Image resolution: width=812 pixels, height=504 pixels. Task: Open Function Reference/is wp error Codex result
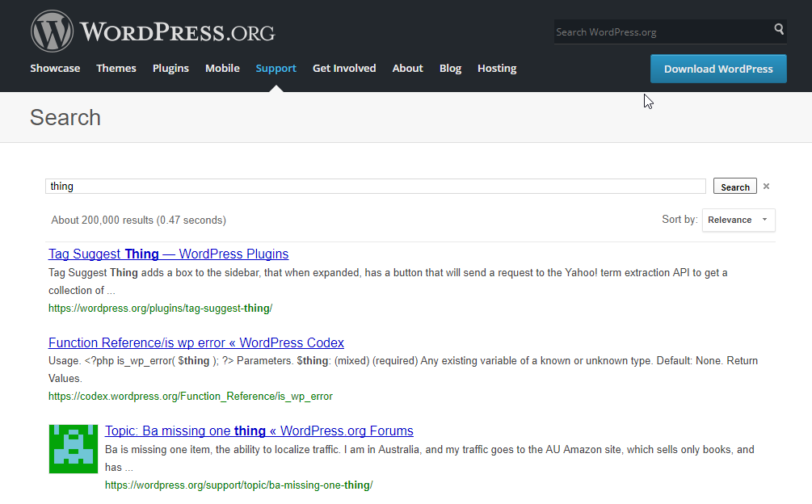tap(196, 343)
